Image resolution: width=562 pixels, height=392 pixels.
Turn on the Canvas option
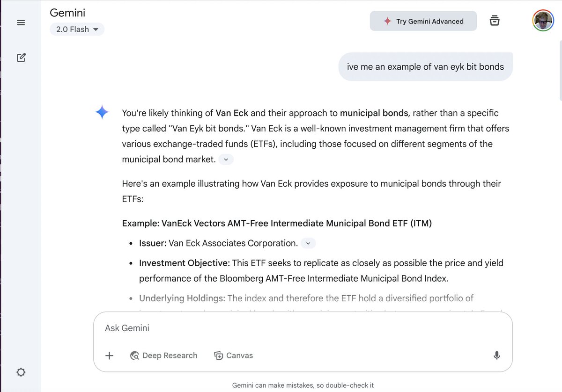(233, 356)
